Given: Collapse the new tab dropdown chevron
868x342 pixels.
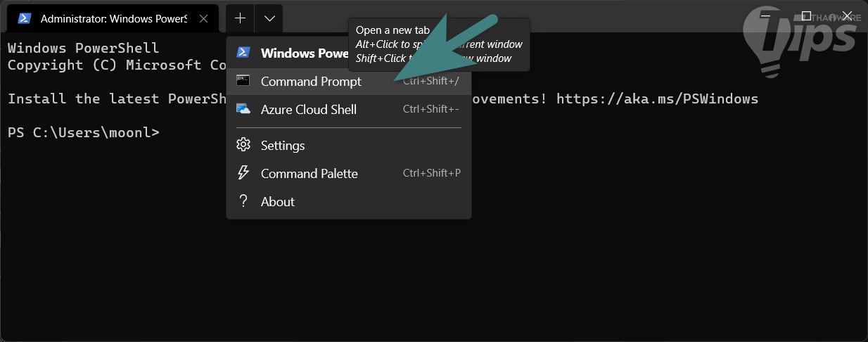Looking at the screenshot, I should click(x=268, y=18).
